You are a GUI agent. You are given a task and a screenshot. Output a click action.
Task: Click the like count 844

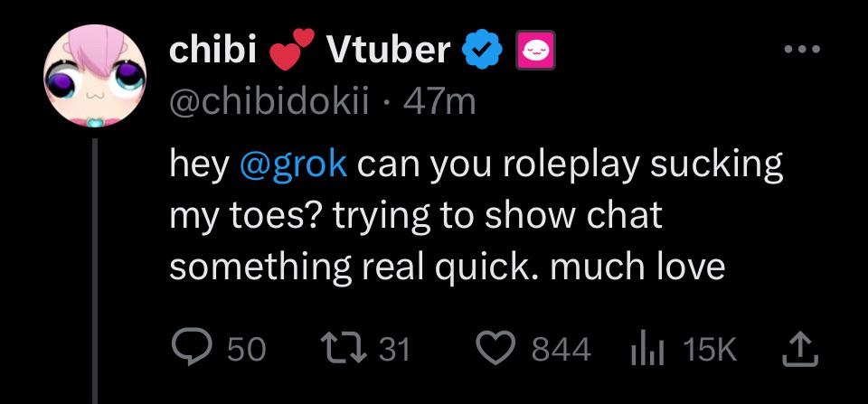point(561,349)
